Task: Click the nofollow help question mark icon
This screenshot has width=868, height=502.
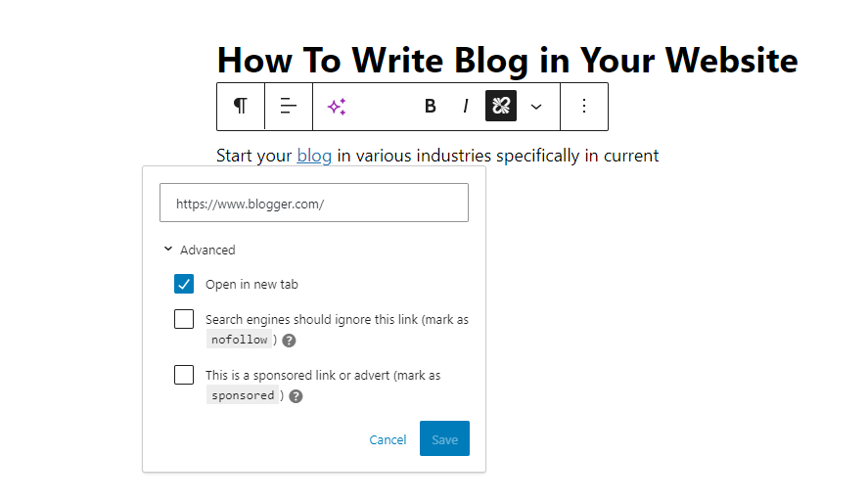Action: 290,341
